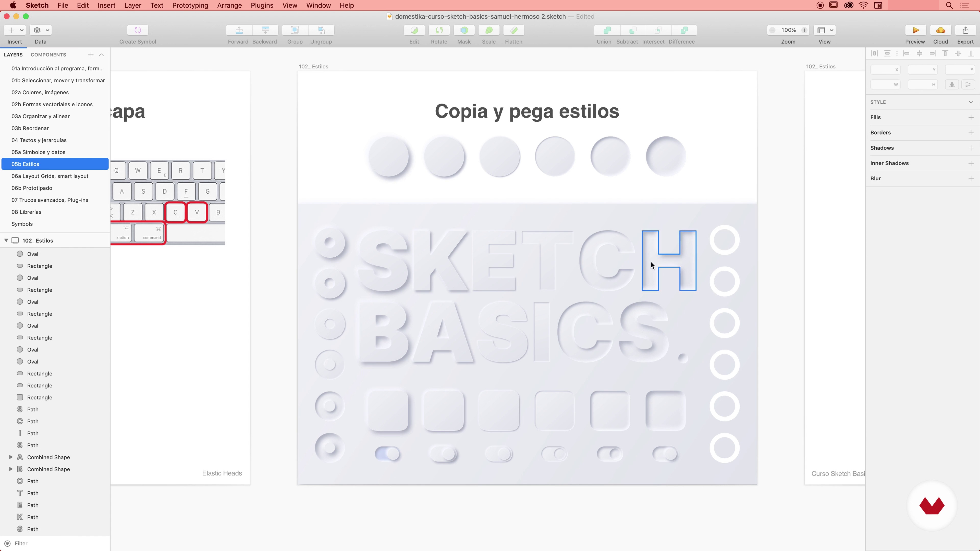
Task: Click the X position field
Action: pyautogui.click(x=885, y=70)
